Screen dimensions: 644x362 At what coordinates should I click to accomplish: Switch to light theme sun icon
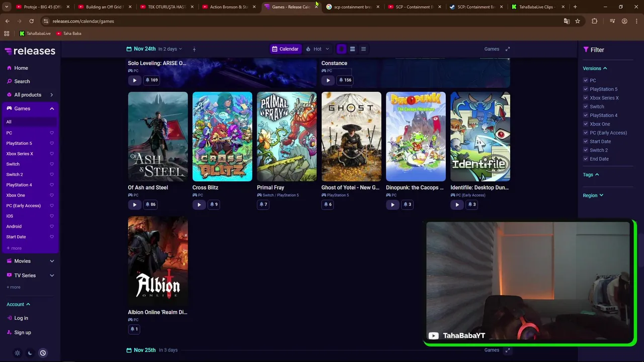pyautogui.click(x=17, y=353)
